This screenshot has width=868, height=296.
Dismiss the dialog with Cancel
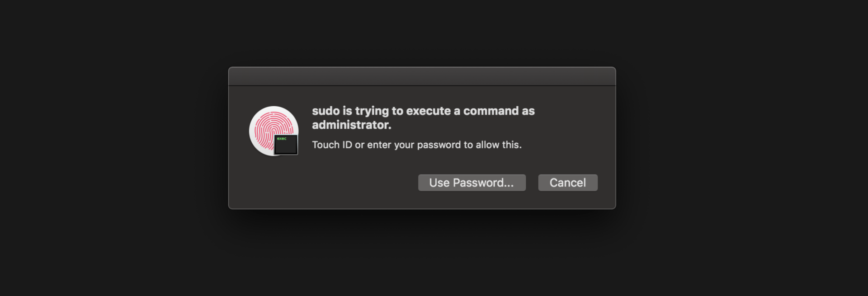pos(568,183)
